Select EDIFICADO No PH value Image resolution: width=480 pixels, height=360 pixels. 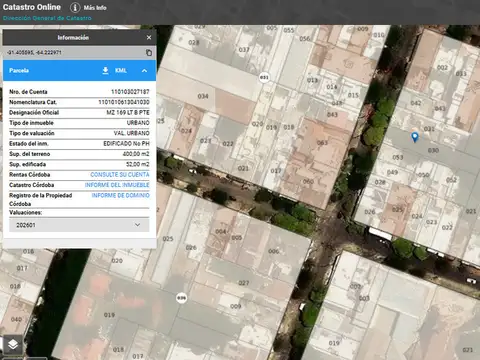(x=126, y=144)
